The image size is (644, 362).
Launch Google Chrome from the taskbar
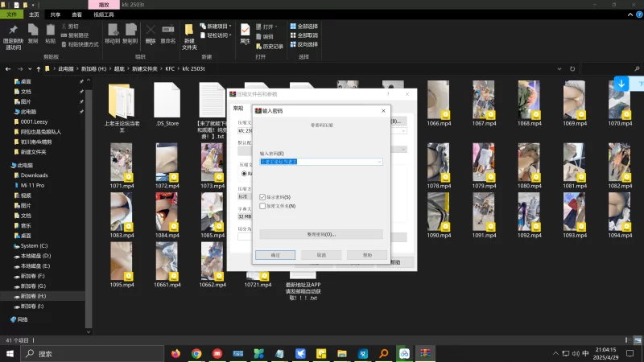(x=196, y=353)
